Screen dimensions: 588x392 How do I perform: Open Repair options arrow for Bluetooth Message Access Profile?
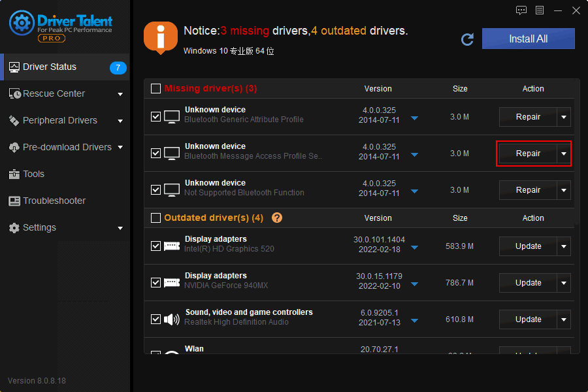point(564,154)
